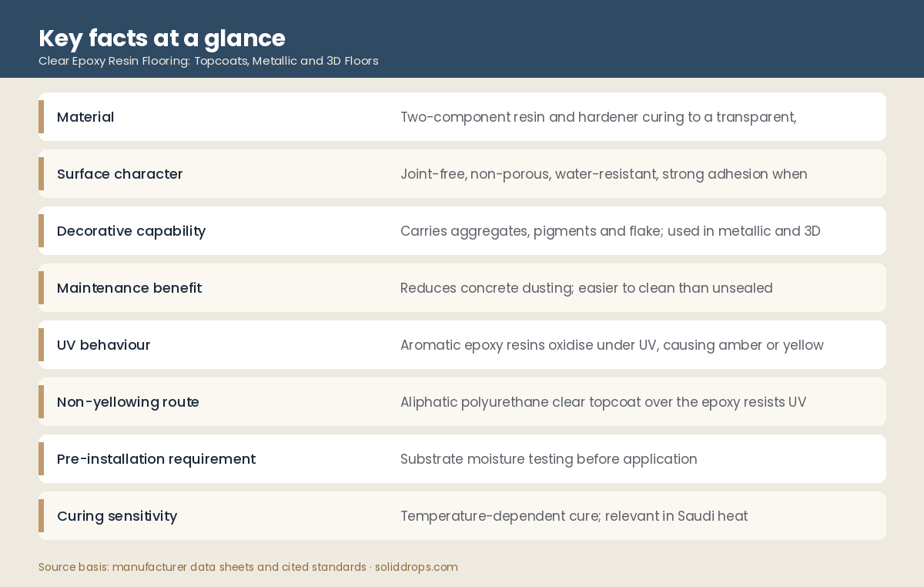
Task: Click the aliphatic polyurethane clear topcoat text
Action: tap(604, 402)
